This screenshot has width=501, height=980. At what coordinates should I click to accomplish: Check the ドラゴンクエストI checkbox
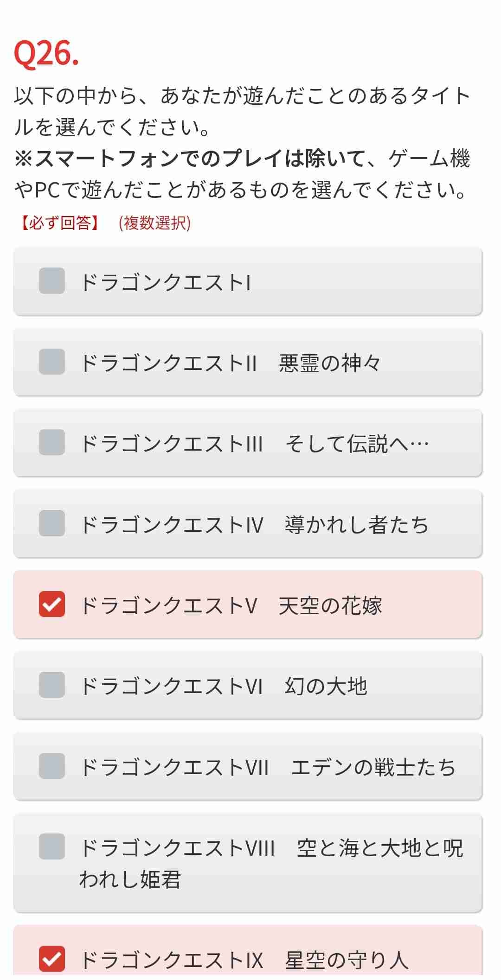[51, 281]
